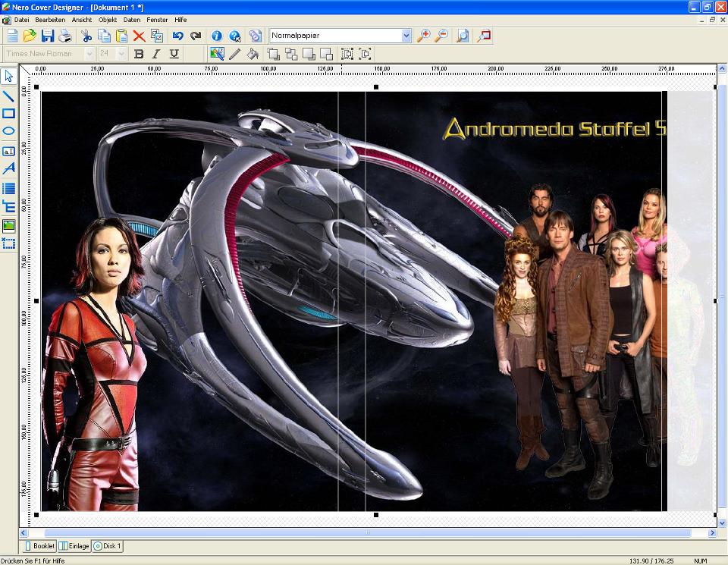Open the font size dropdown

coord(123,54)
